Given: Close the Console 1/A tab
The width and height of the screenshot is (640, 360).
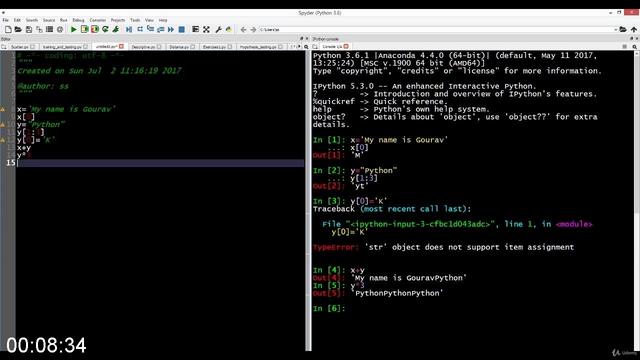Looking at the screenshot, I should 346,47.
